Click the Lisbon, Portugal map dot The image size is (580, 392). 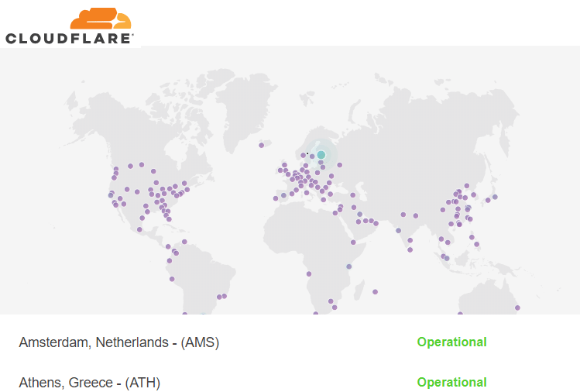(x=276, y=198)
